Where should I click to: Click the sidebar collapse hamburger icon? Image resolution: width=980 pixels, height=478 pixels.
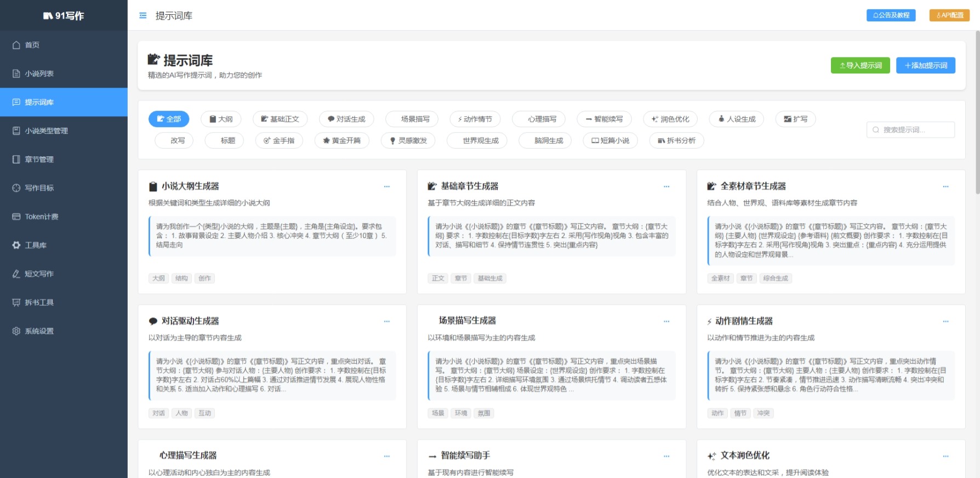click(143, 15)
